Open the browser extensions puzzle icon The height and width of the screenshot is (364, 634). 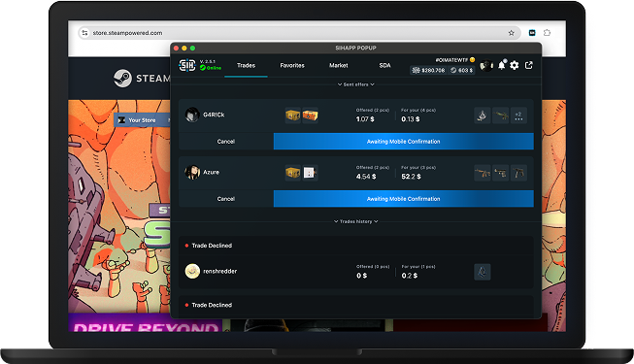pyautogui.click(x=547, y=33)
